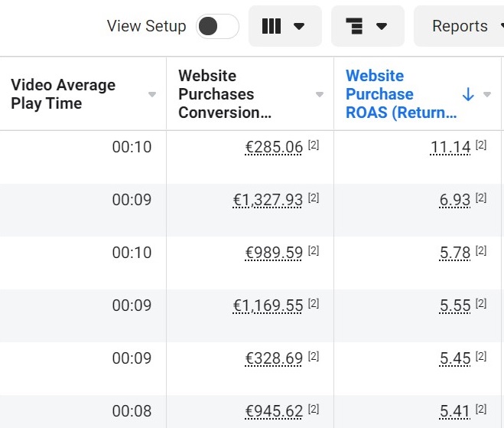Open Website Purchase ROAS column dropdown arrow
Screen dimensions: 504x428
pos(488,94)
